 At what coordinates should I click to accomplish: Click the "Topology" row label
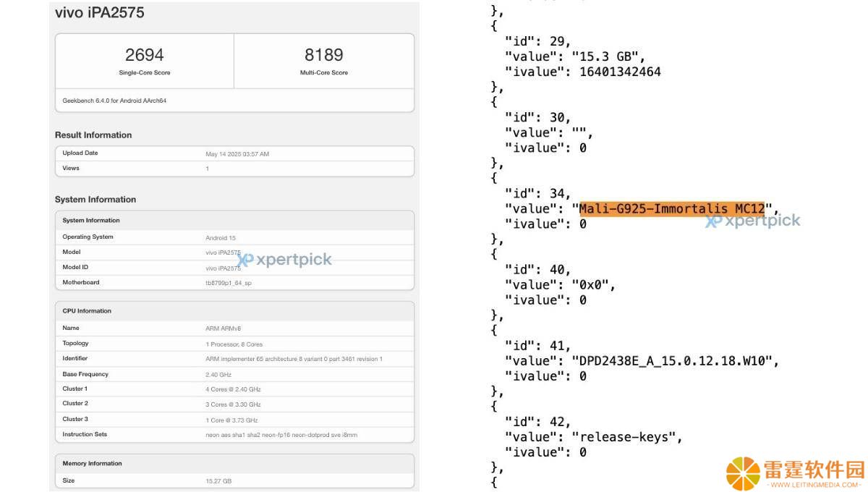(76, 344)
